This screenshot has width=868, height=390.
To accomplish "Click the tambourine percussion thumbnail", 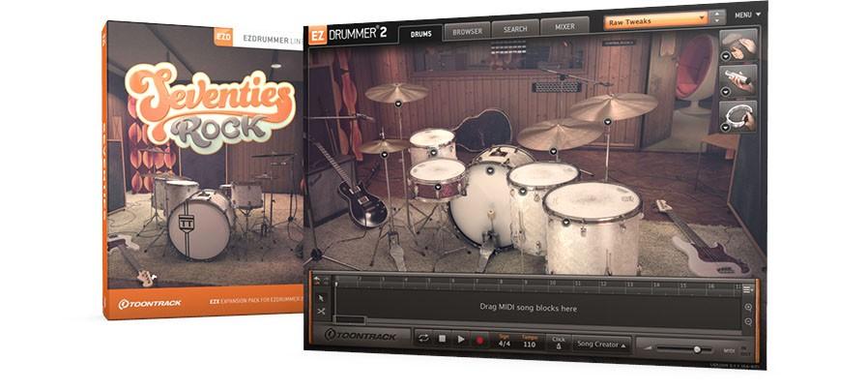I will 739,117.
